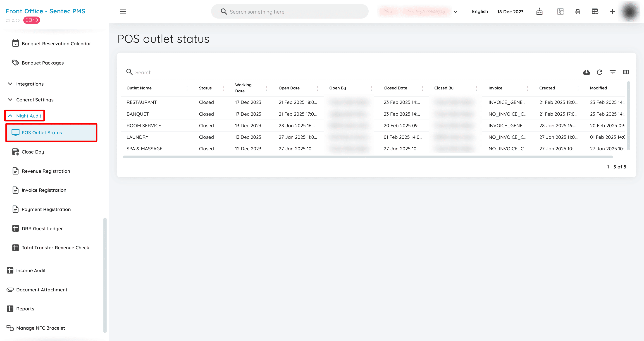
Task: Focus the global search field
Action: (x=290, y=12)
